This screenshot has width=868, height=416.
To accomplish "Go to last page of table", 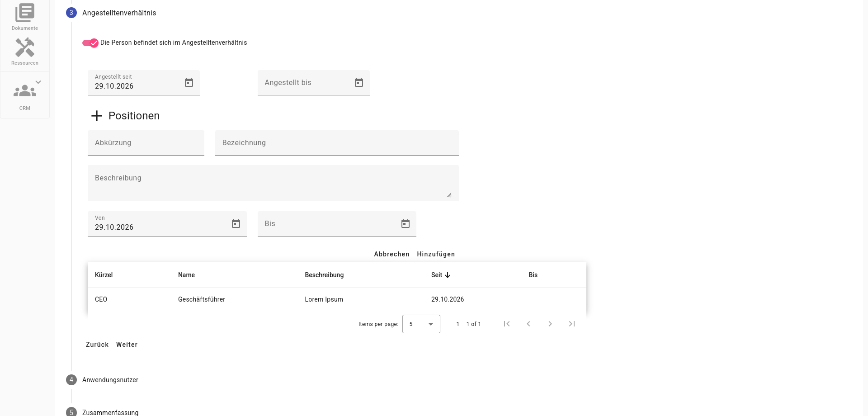I will point(572,324).
